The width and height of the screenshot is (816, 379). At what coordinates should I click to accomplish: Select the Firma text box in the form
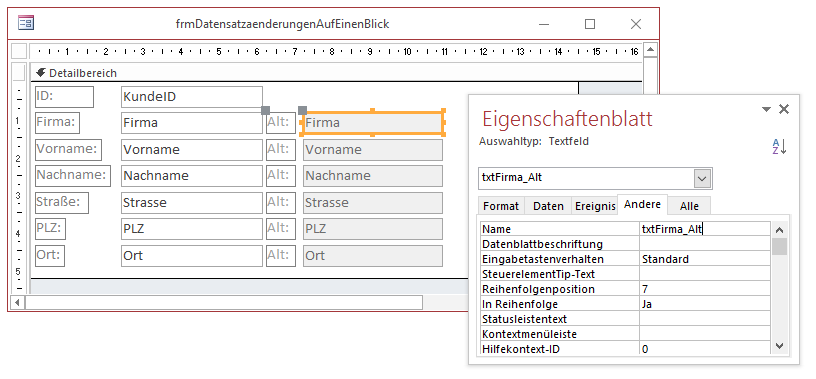(192, 123)
